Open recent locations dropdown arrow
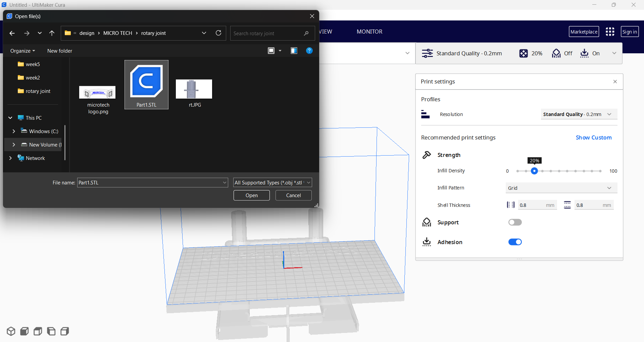 click(40, 33)
